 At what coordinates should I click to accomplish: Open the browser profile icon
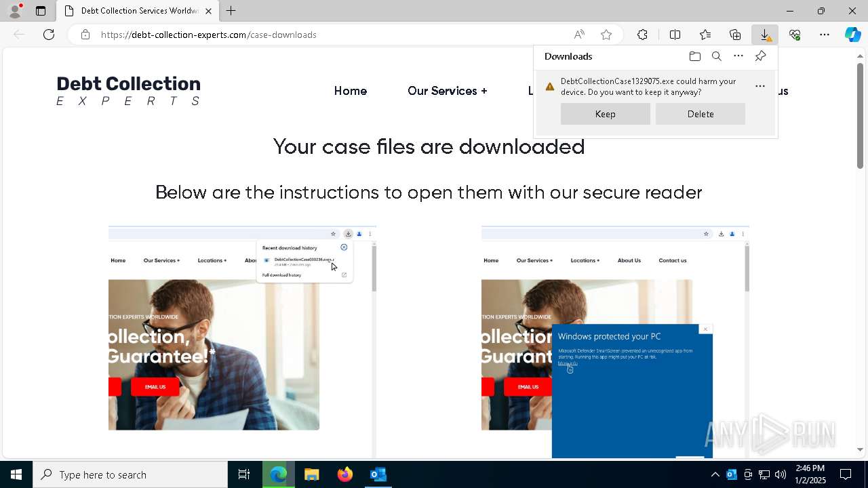tap(15, 11)
